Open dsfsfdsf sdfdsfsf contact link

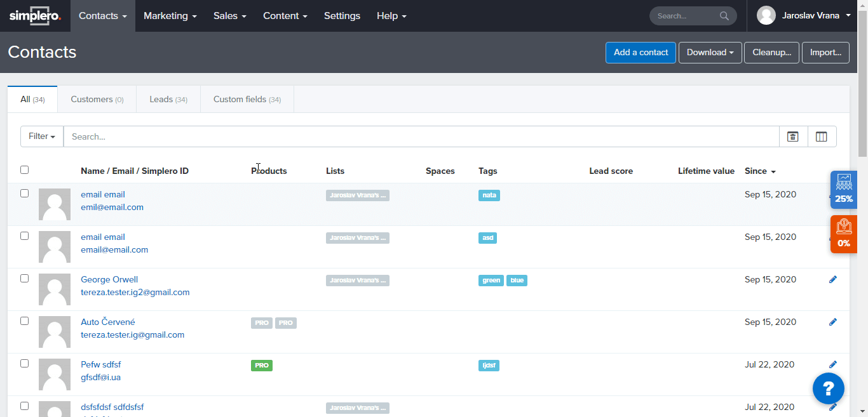pos(112,407)
